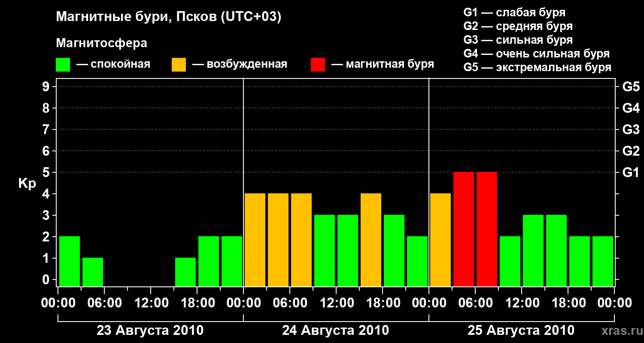Click the 'G3' label on the right axis

[x=631, y=129]
